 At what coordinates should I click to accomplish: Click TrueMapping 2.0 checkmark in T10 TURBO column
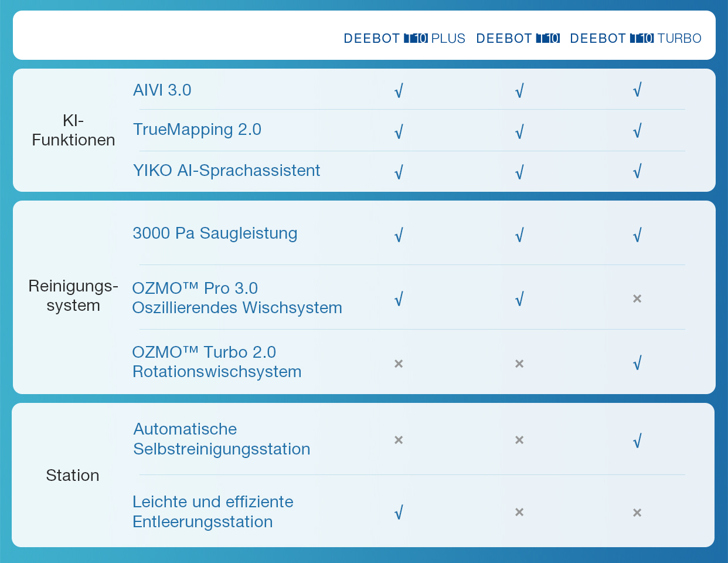point(637,131)
